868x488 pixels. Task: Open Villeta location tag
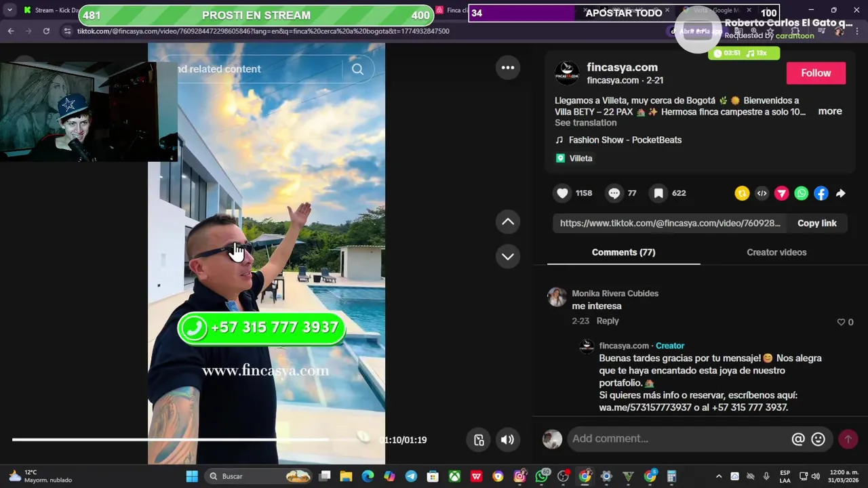[580, 159]
